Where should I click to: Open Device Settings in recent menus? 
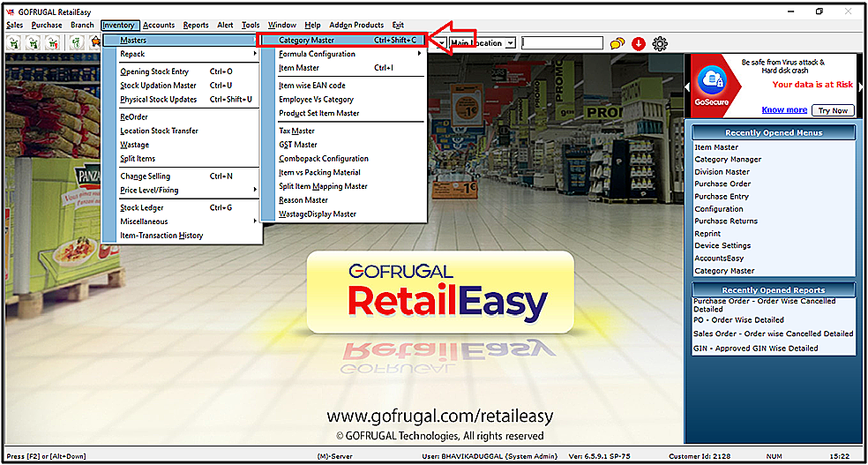point(723,245)
